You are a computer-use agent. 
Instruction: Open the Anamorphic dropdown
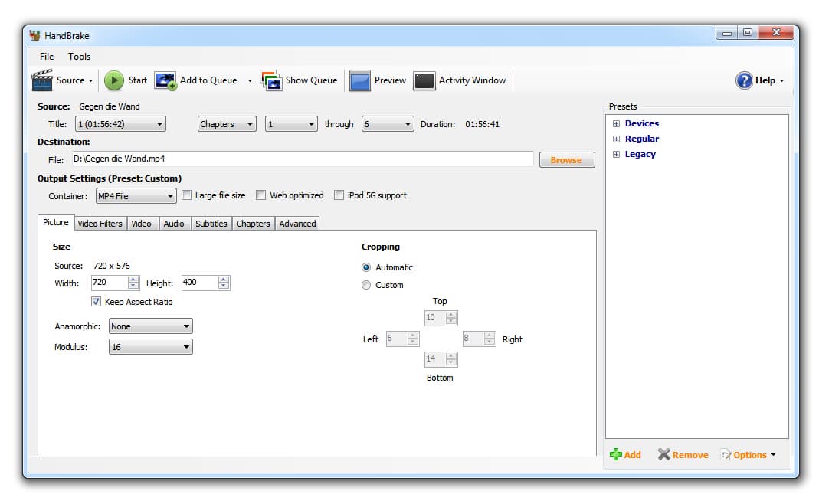click(150, 326)
